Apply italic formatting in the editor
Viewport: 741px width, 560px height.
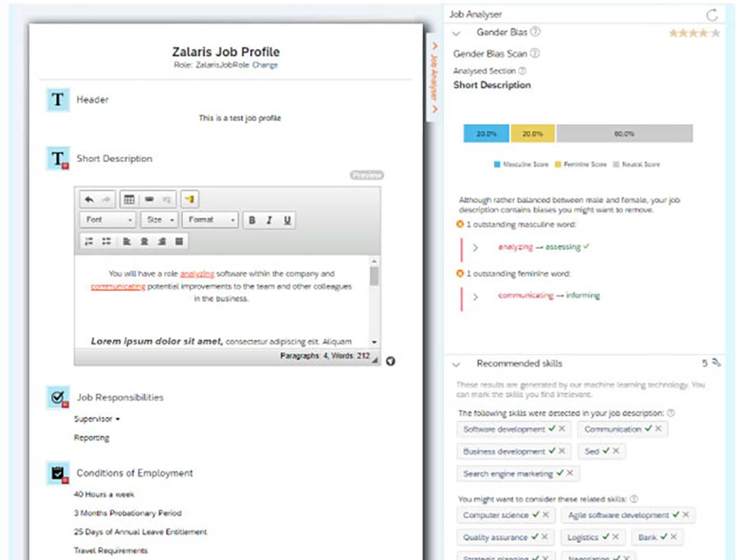pos(269,220)
